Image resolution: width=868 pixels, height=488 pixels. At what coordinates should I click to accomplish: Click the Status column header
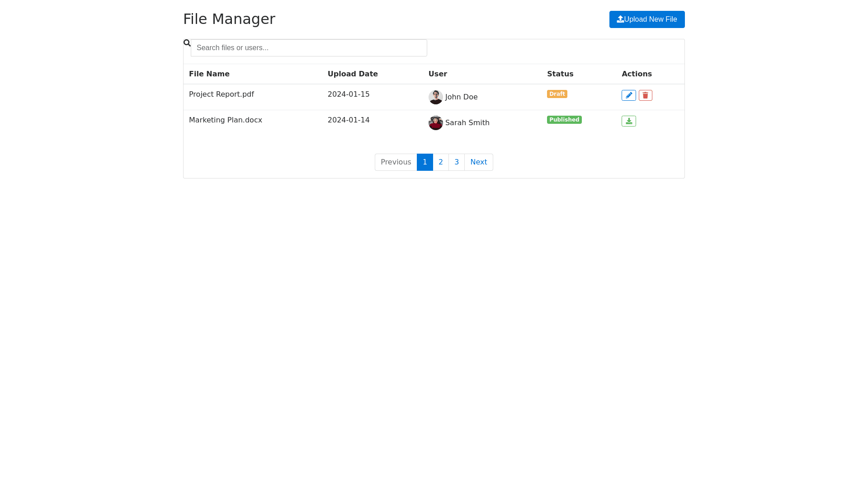(x=560, y=74)
